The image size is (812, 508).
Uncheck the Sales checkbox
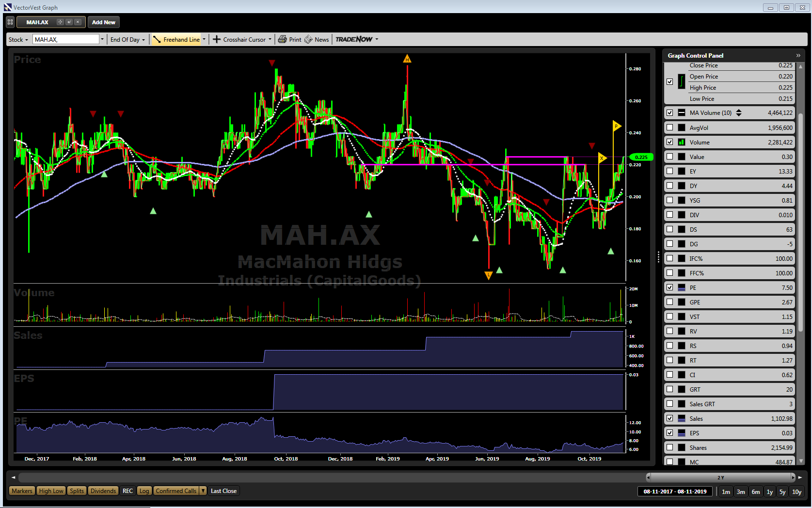pos(669,418)
